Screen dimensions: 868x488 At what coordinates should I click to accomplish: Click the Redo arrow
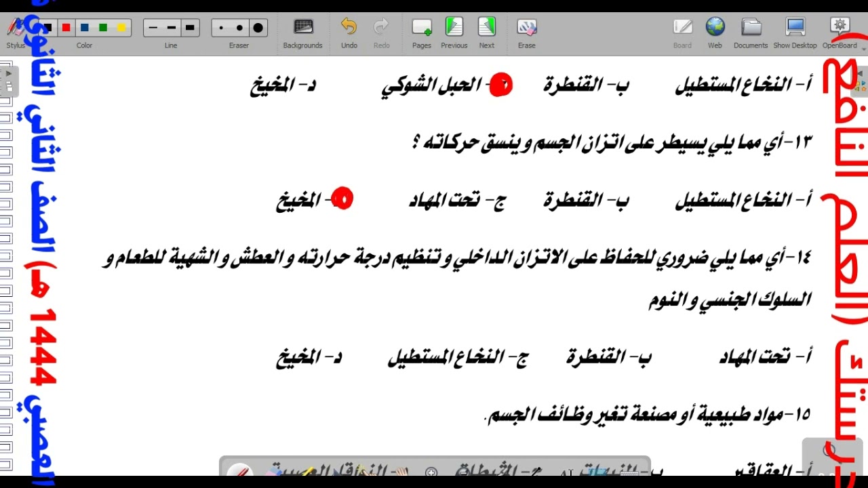pos(381,33)
